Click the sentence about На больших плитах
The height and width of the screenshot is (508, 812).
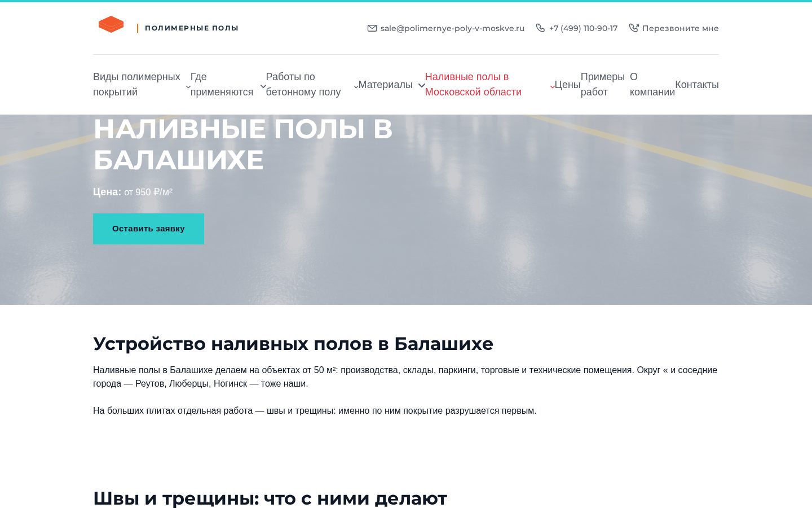(x=315, y=410)
